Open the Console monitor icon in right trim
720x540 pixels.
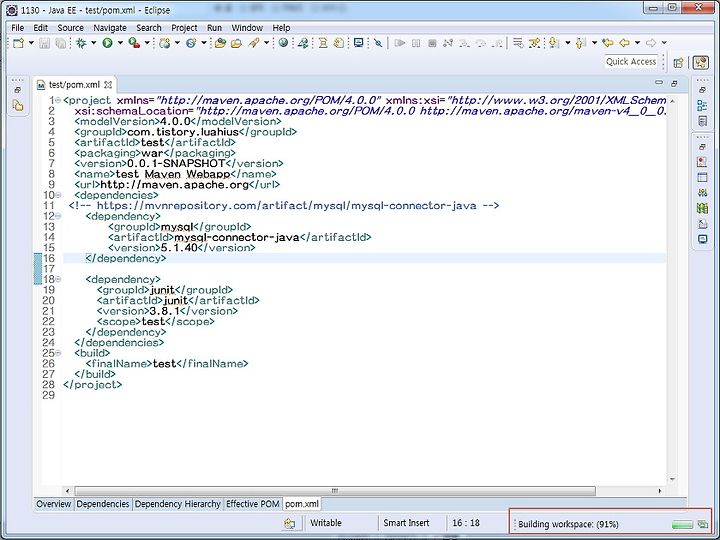pos(702,239)
